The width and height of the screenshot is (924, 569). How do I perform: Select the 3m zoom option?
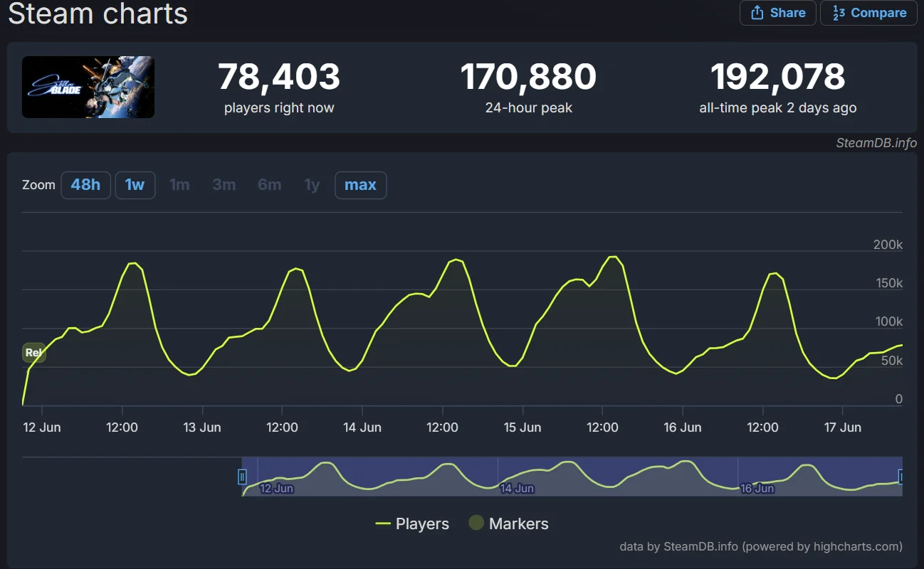[224, 185]
